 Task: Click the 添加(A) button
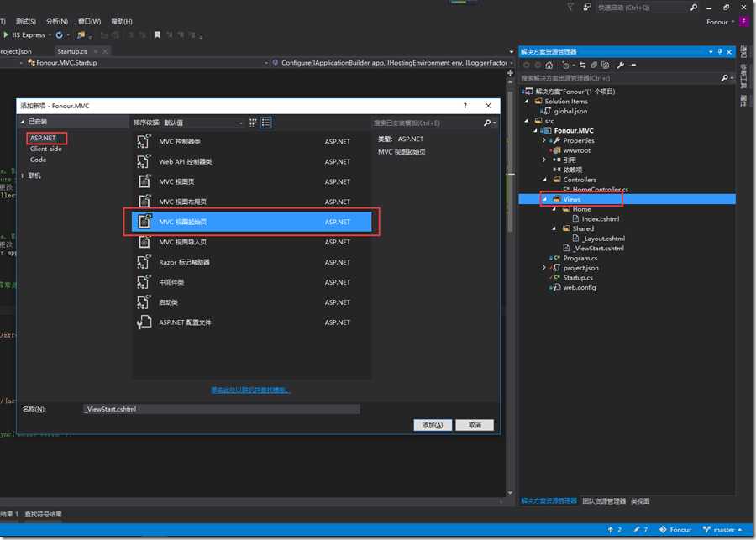pos(433,425)
